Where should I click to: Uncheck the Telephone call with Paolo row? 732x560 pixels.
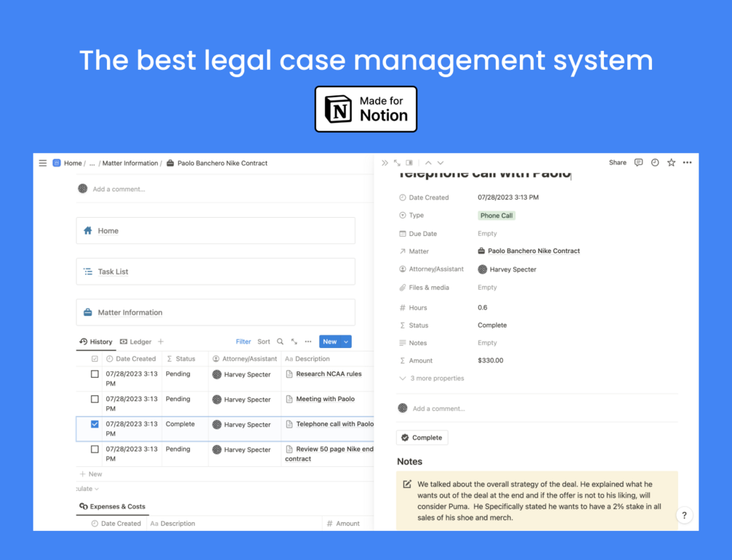[95, 425]
